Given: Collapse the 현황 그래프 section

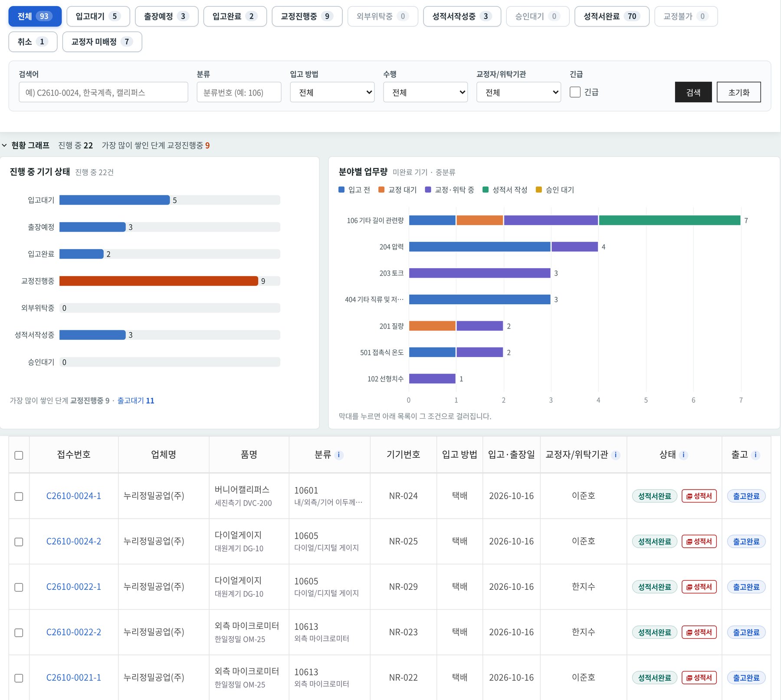Looking at the screenshot, I should click(4, 145).
